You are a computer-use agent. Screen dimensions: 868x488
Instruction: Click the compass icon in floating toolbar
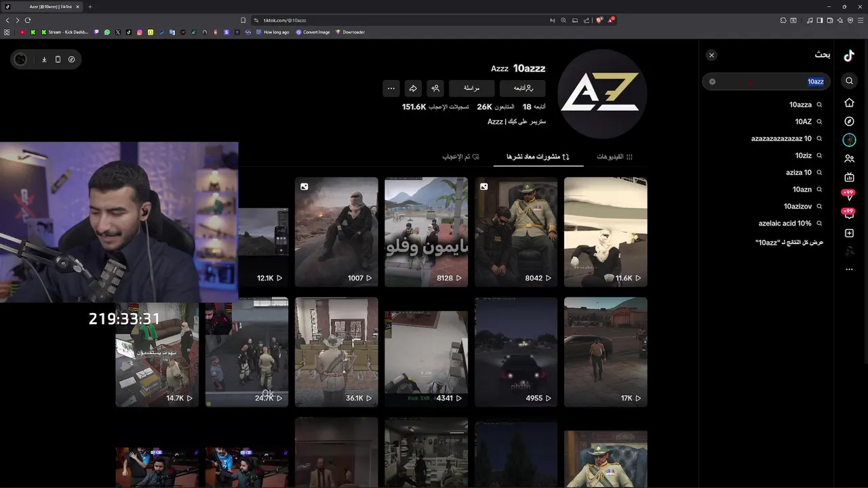pyautogui.click(x=71, y=60)
